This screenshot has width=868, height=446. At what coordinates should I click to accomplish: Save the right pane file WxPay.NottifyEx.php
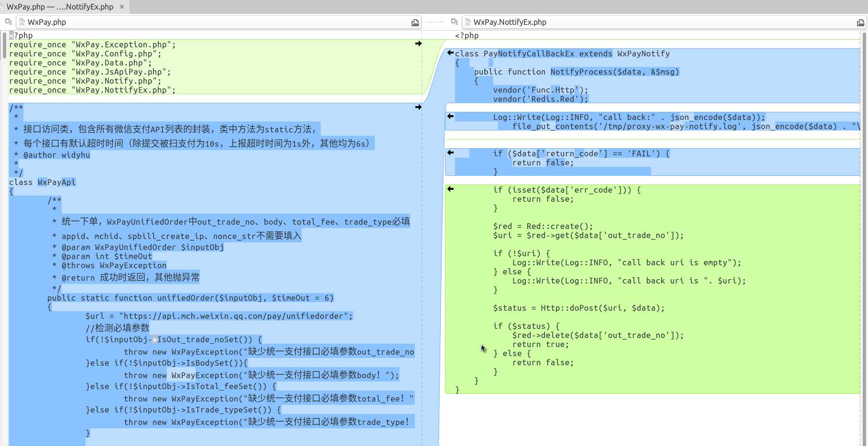click(x=860, y=22)
